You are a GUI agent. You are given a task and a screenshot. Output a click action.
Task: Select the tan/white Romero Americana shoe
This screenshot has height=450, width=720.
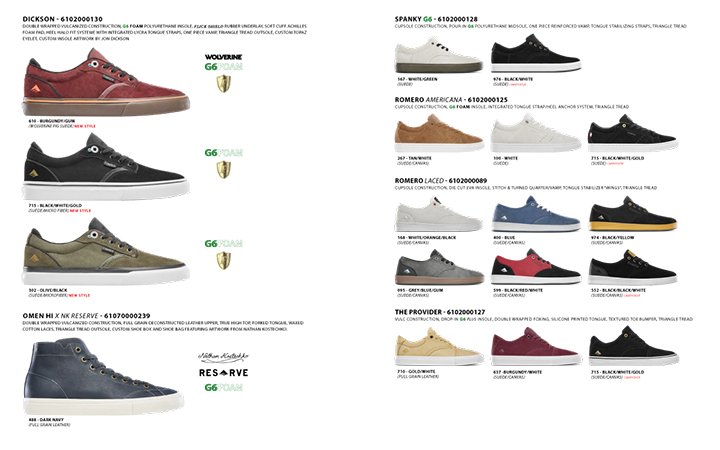coord(439,133)
